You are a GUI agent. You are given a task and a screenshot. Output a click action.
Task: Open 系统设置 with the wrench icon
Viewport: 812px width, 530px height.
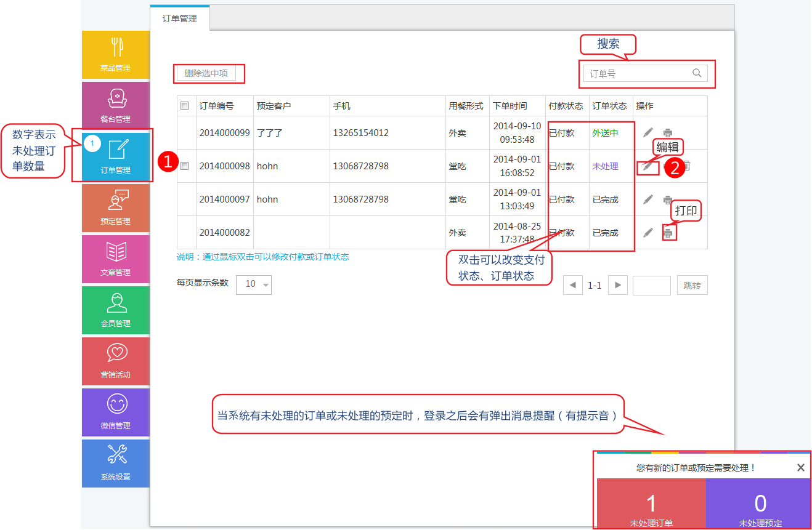tap(115, 463)
